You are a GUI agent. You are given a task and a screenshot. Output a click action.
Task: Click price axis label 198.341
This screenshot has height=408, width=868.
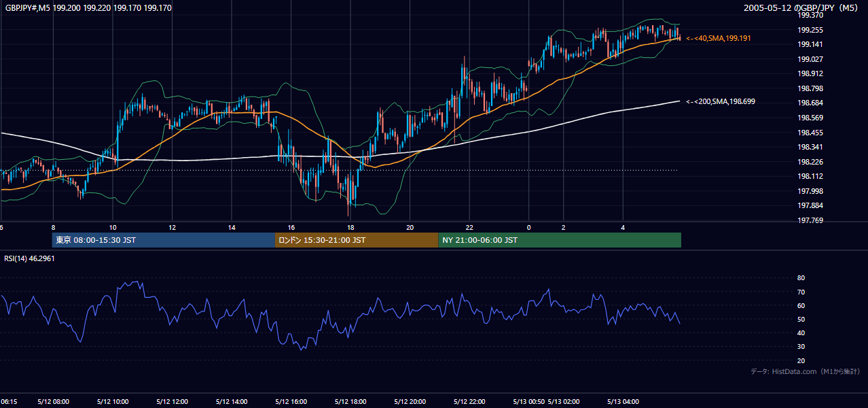click(x=810, y=147)
